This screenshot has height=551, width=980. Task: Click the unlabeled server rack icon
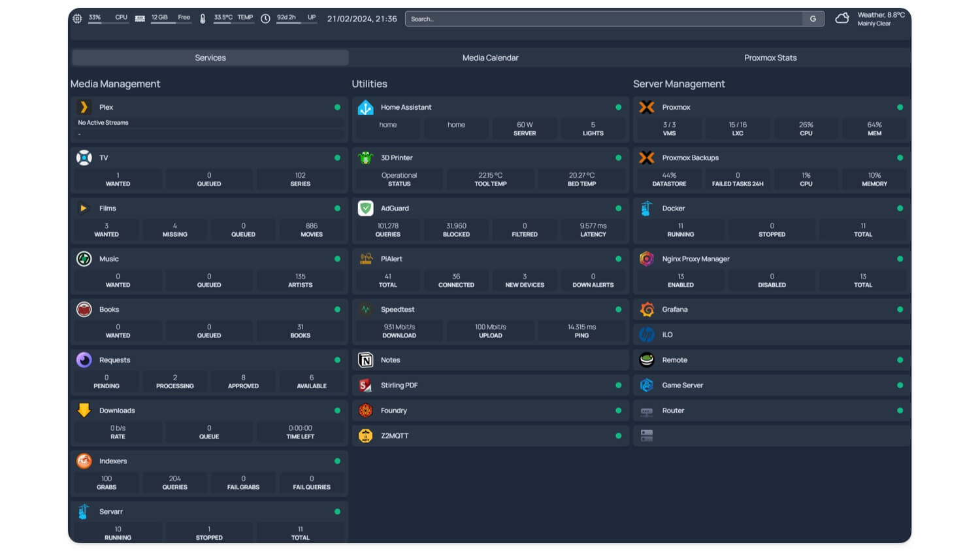click(x=647, y=436)
